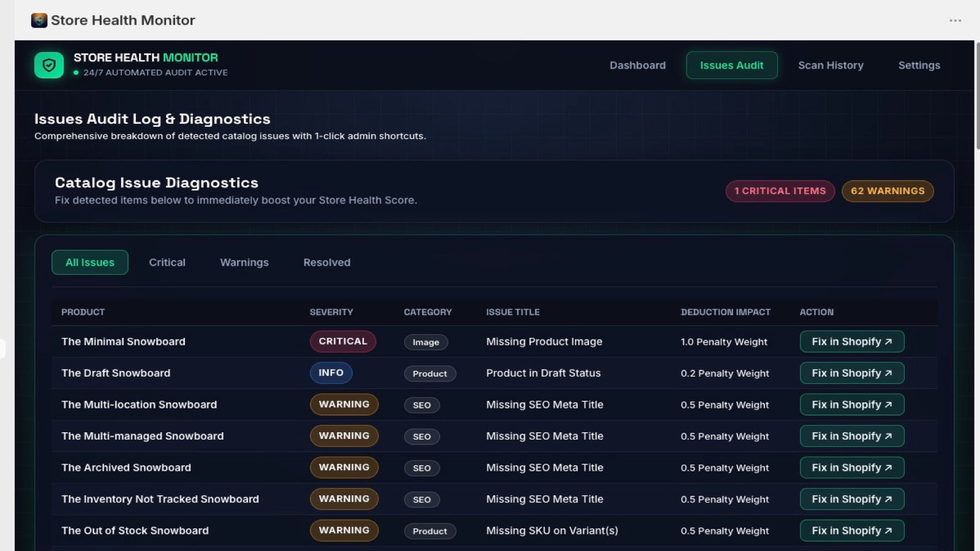Click the Missing Product Image issue title

point(544,342)
